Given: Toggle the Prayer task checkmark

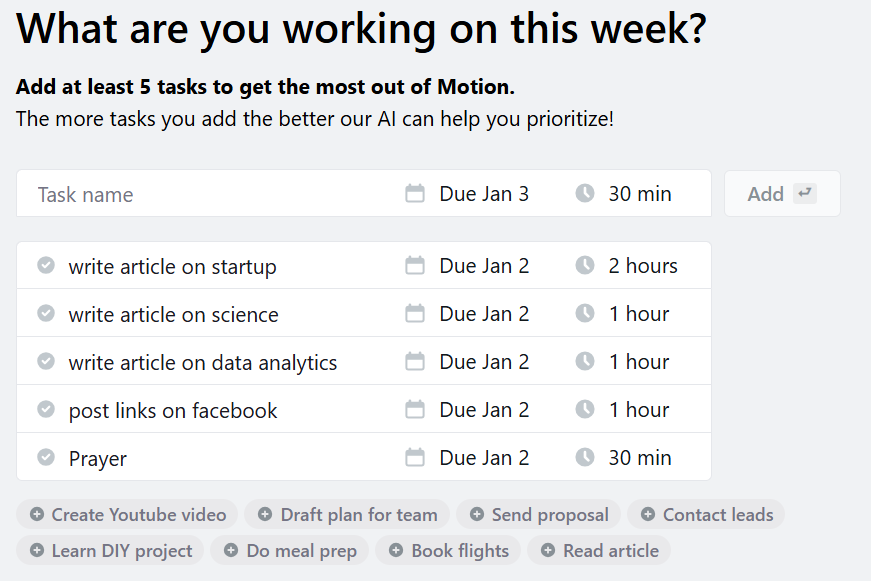Looking at the screenshot, I should (x=46, y=458).
